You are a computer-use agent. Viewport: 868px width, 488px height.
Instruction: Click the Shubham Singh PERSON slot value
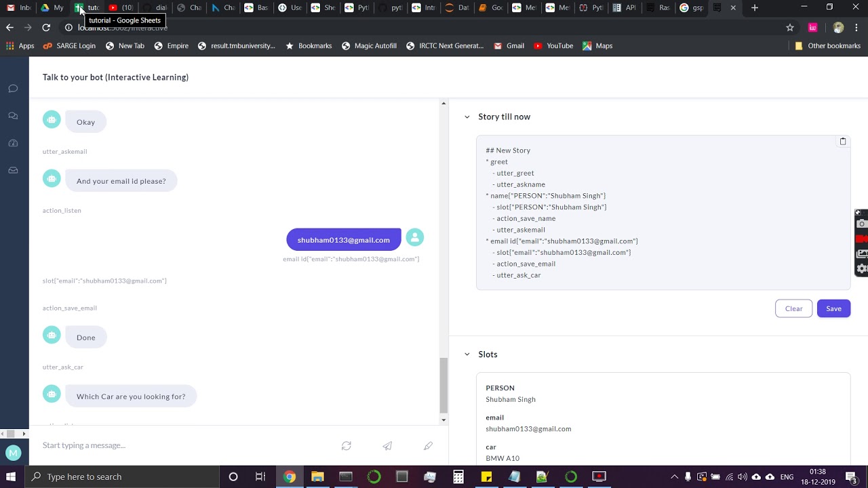pos(511,399)
